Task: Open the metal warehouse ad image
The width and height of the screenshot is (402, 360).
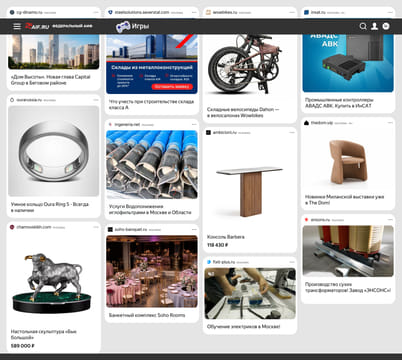Action: 152,64
